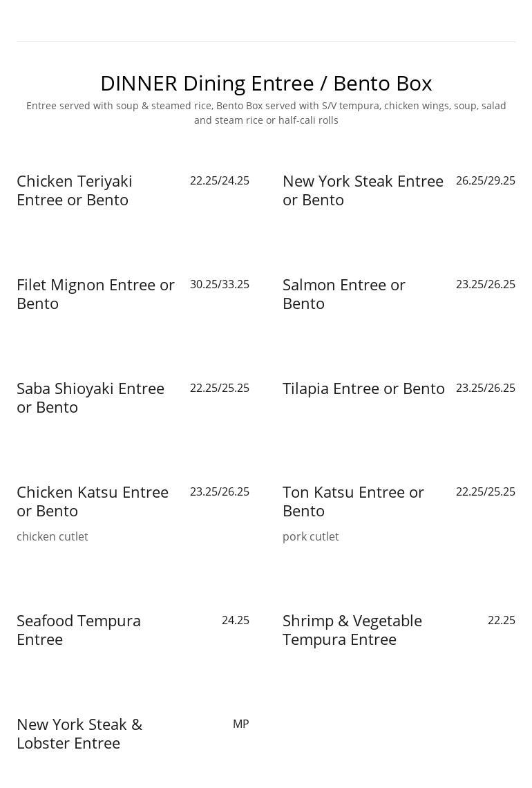The image size is (532, 788).
Task: Open Ton Katsu Entree or Bento
Action: [x=353, y=501]
